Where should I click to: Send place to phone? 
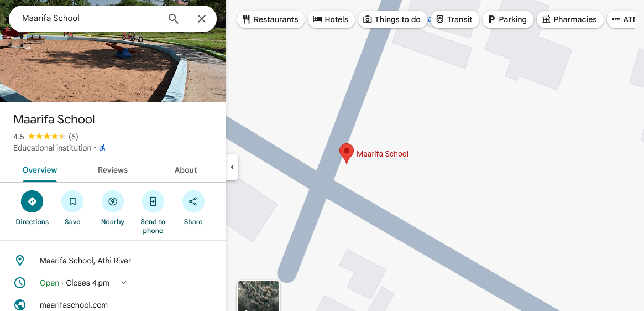pos(153,201)
